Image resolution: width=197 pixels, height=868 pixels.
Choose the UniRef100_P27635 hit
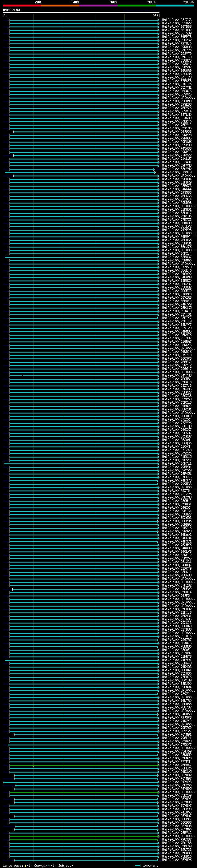[x=177, y=619]
